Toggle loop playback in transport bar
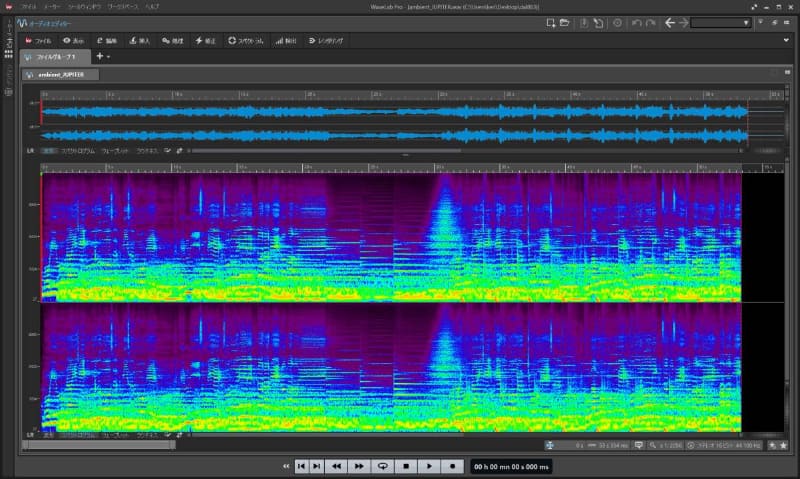800x479 pixels. coord(382,466)
